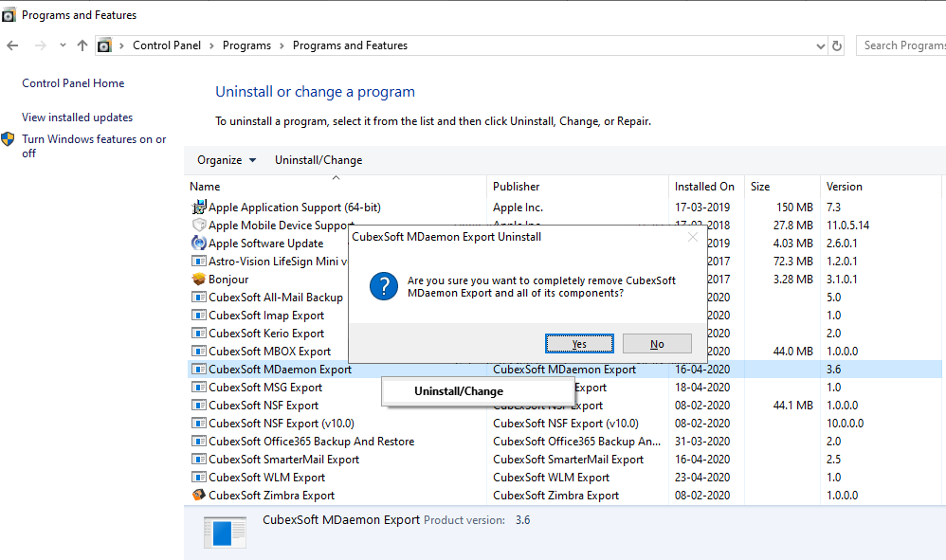Open the Organize dropdown menu
The height and width of the screenshot is (560, 946).
click(x=227, y=160)
